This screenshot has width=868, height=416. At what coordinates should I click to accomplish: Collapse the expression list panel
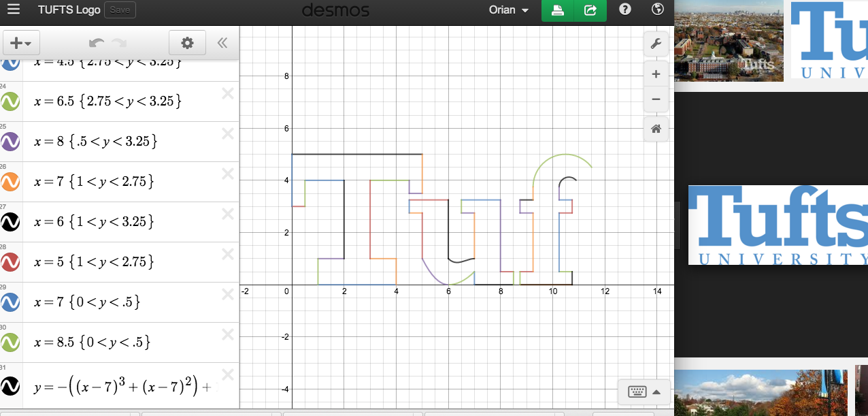coord(222,42)
